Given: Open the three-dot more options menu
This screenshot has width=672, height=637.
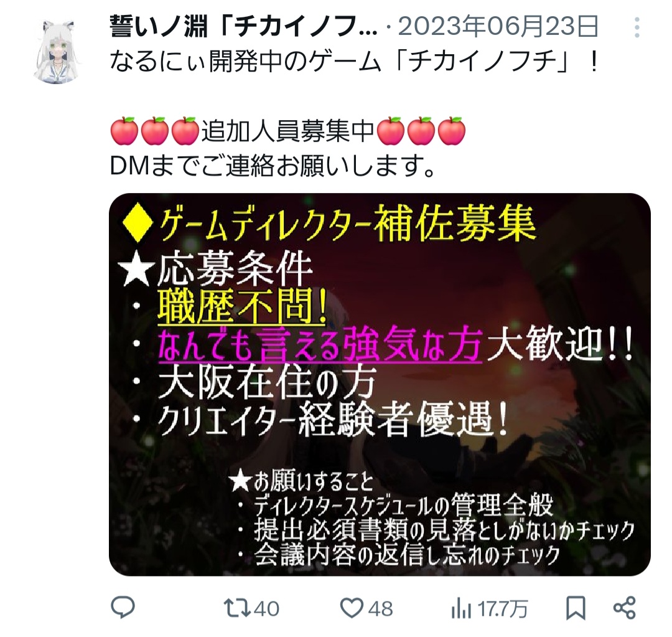Looking at the screenshot, I should pos(637,27).
